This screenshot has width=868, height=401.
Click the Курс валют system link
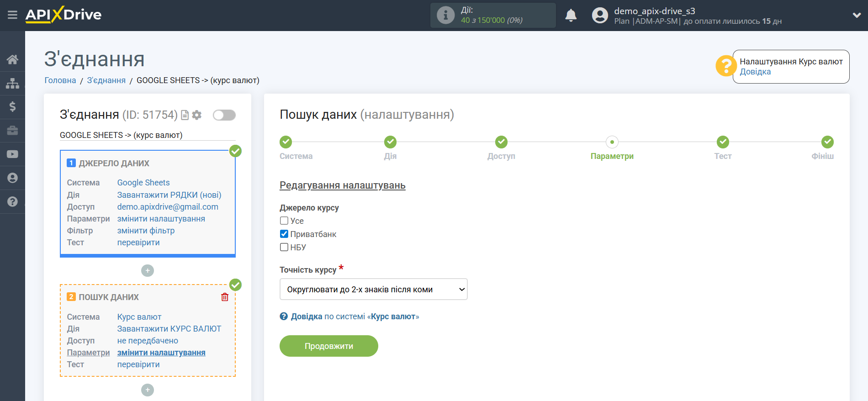point(139,317)
